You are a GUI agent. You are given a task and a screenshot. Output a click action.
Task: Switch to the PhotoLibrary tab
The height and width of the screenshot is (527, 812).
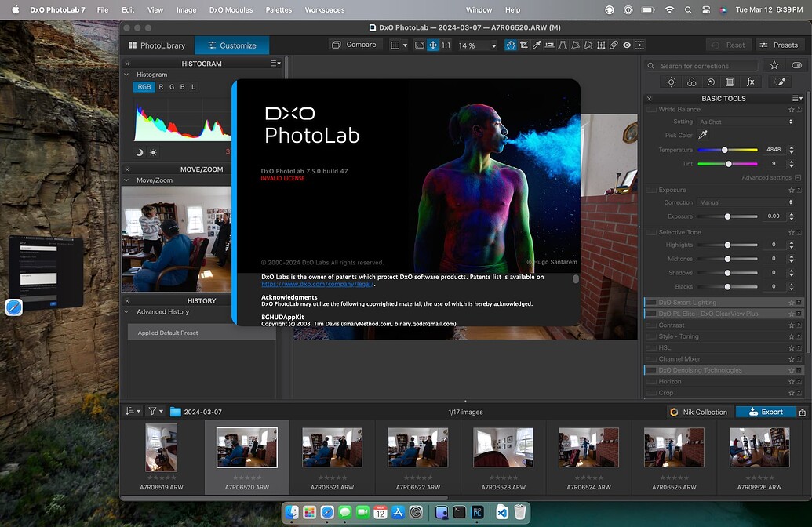click(158, 45)
